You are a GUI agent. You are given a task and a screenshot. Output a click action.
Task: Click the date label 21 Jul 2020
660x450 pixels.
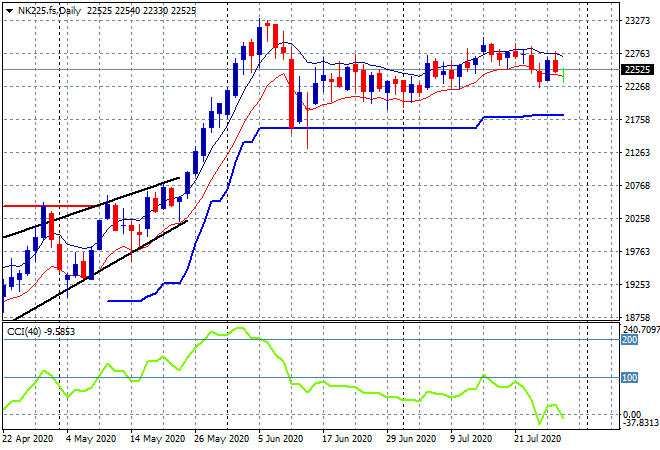coord(538,439)
